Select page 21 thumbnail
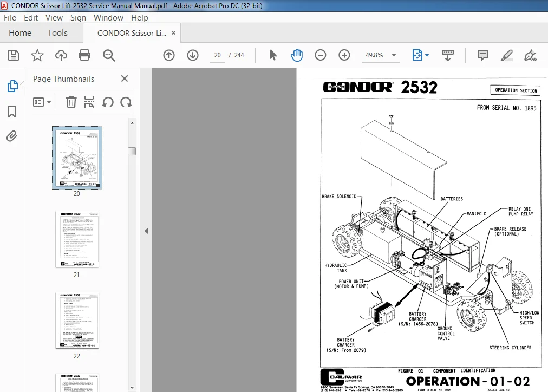 point(77,239)
